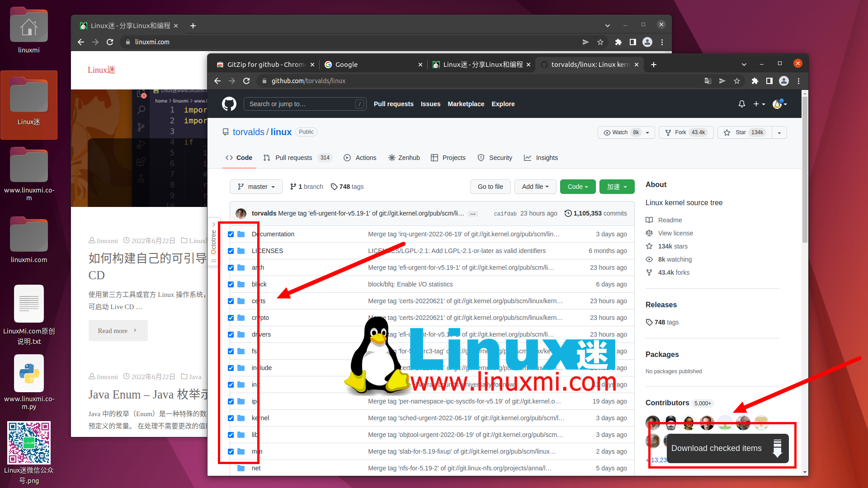This screenshot has width=868, height=488.
Task: Expand the master branch dropdown
Action: [255, 187]
